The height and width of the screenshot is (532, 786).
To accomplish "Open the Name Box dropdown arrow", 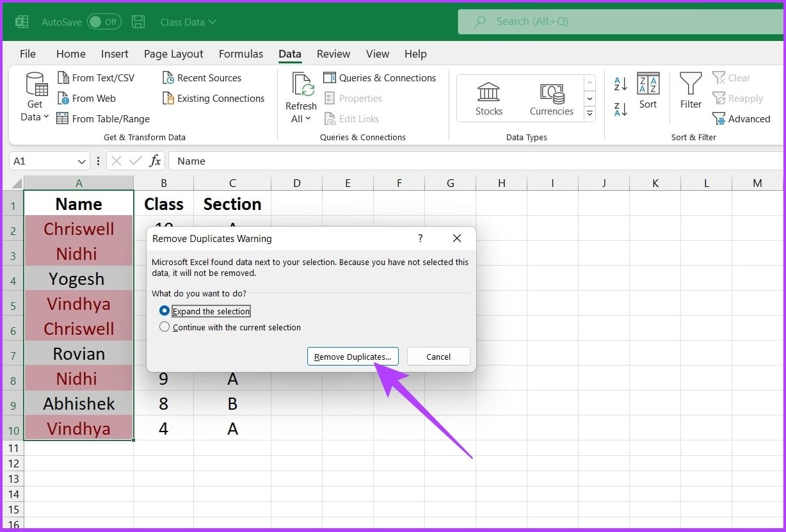I will pyautogui.click(x=81, y=161).
